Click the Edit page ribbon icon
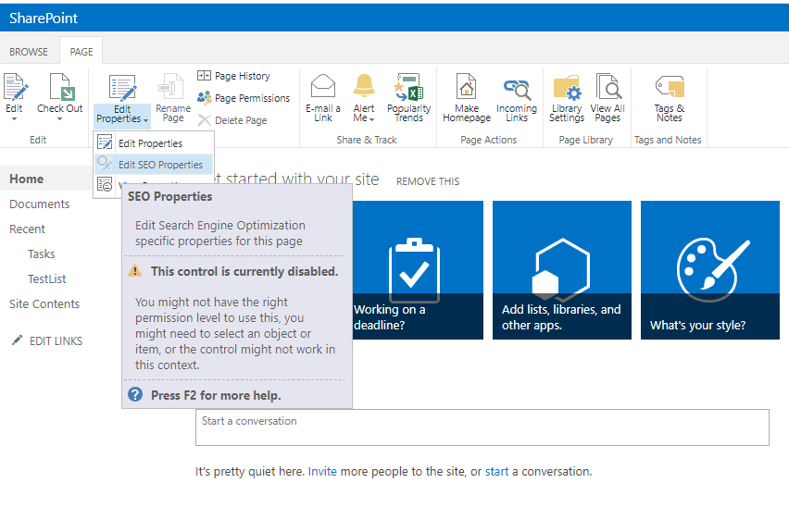 [16, 86]
